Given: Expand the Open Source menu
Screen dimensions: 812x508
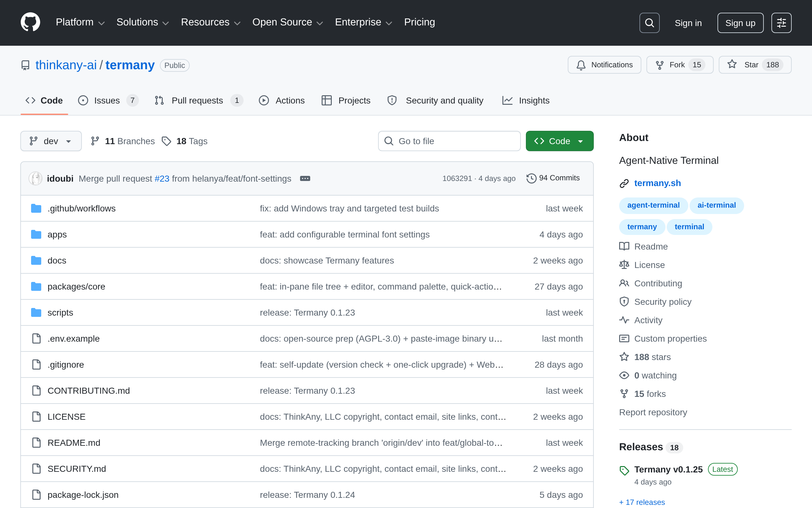Looking at the screenshot, I should [288, 22].
